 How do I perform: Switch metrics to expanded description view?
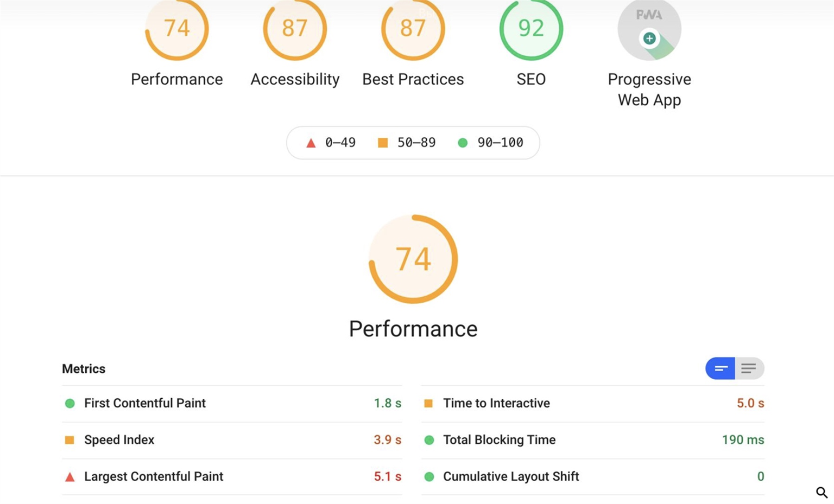click(749, 368)
